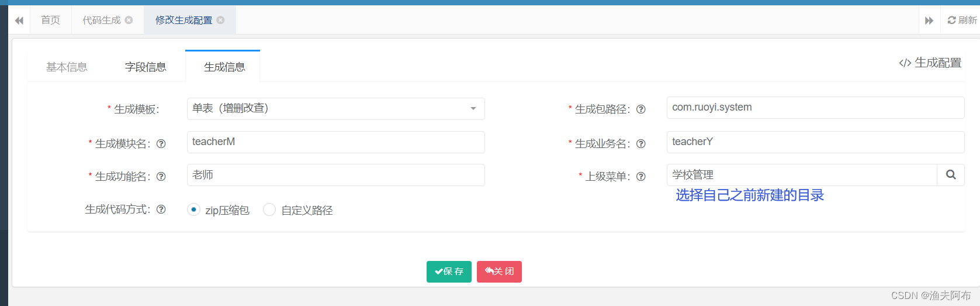Close the 代码生成 tab via its x icon
This screenshot has width=980, height=306.
(x=129, y=20)
